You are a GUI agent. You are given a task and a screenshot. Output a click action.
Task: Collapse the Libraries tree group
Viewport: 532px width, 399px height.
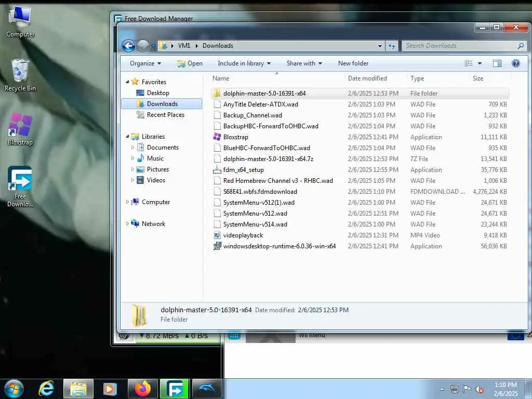click(128, 137)
